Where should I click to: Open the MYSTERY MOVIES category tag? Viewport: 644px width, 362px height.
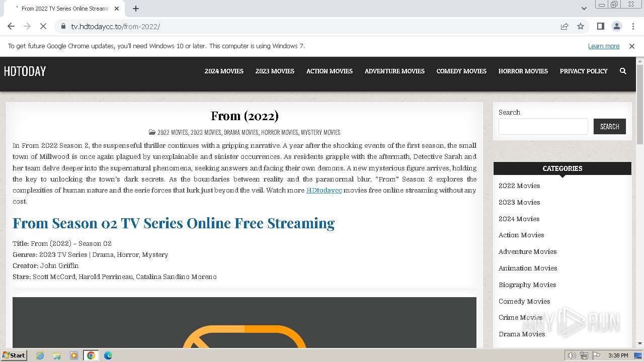point(320,132)
